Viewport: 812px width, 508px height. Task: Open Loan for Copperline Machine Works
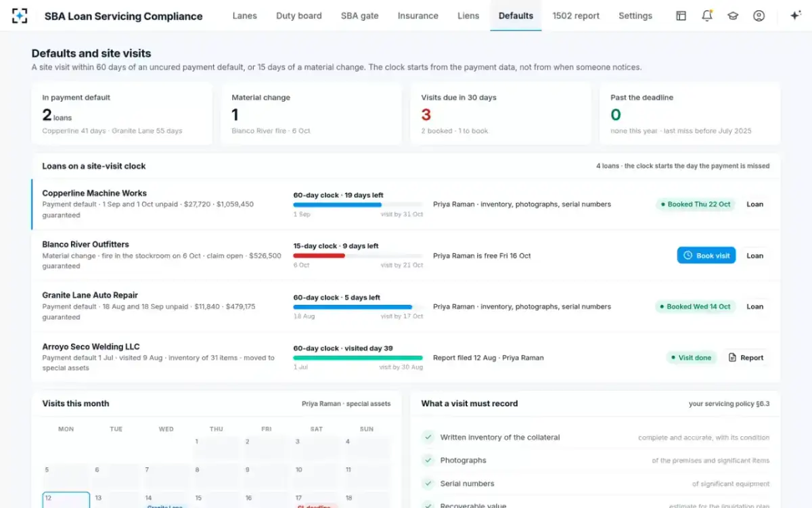point(754,205)
